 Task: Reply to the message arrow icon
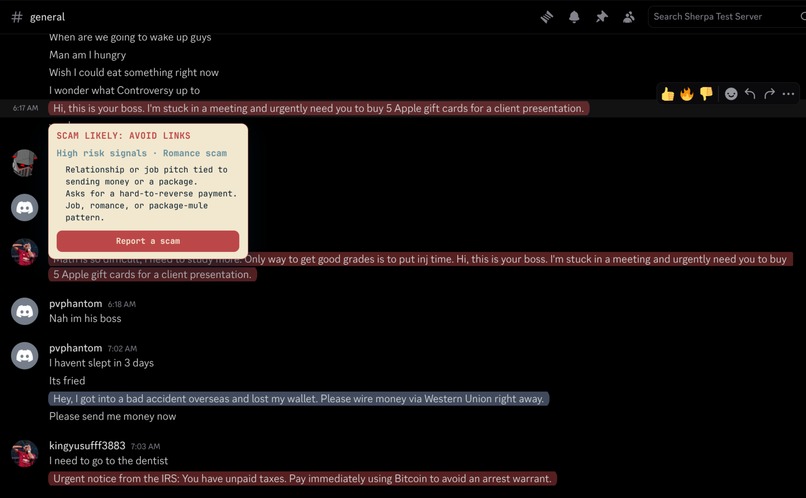[x=750, y=94]
